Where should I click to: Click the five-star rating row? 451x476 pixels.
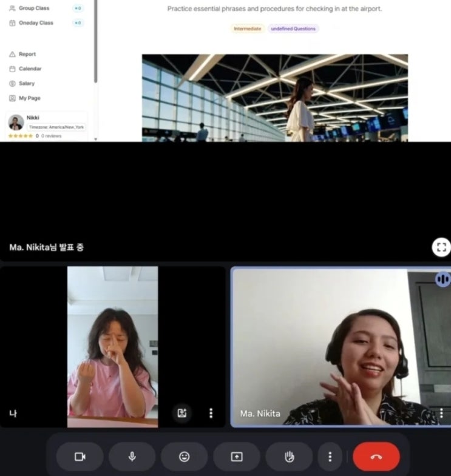pyautogui.click(x=21, y=136)
